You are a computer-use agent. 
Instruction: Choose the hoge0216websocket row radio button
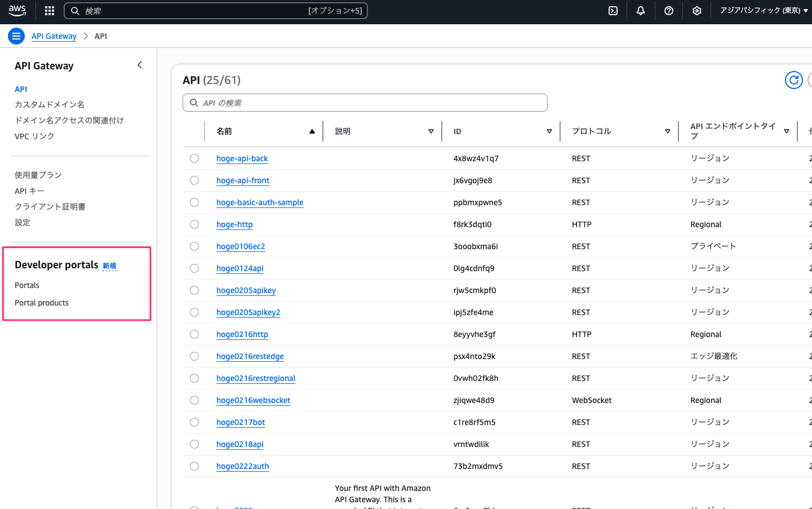click(x=194, y=400)
